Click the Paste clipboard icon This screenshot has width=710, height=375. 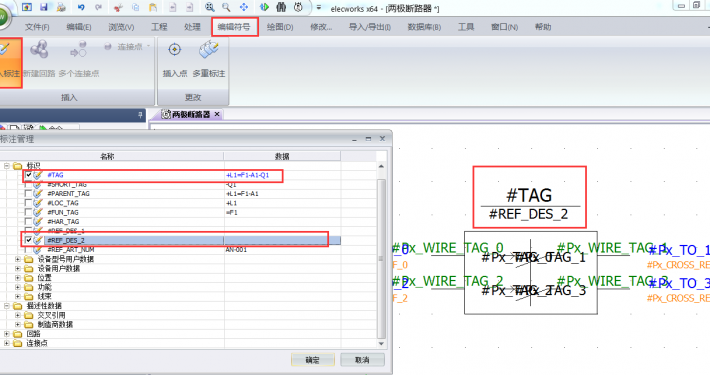(153, 7)
